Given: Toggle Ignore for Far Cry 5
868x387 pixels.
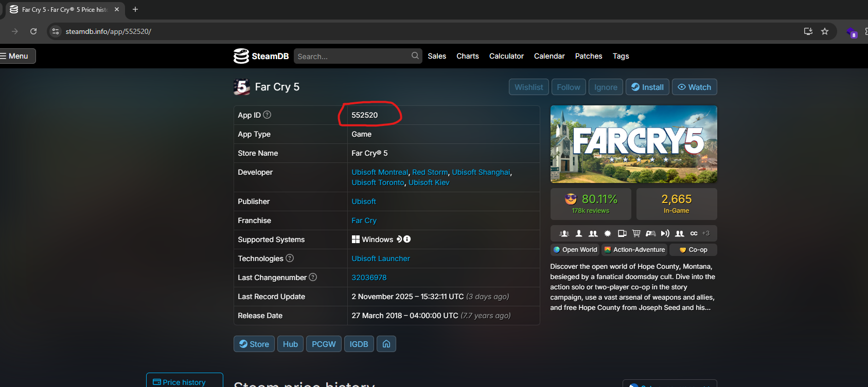Looking at the screenshot, I should coord(606,87).
